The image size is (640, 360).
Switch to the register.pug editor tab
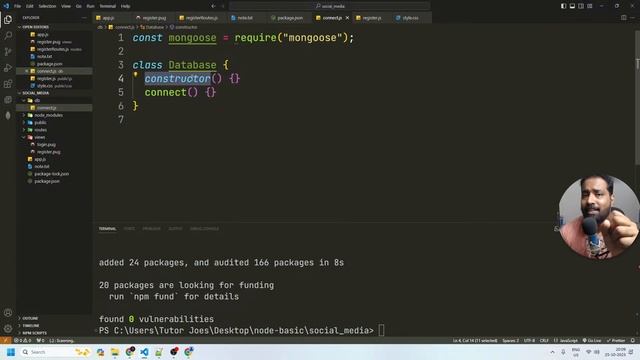click(x=154, y=18)
